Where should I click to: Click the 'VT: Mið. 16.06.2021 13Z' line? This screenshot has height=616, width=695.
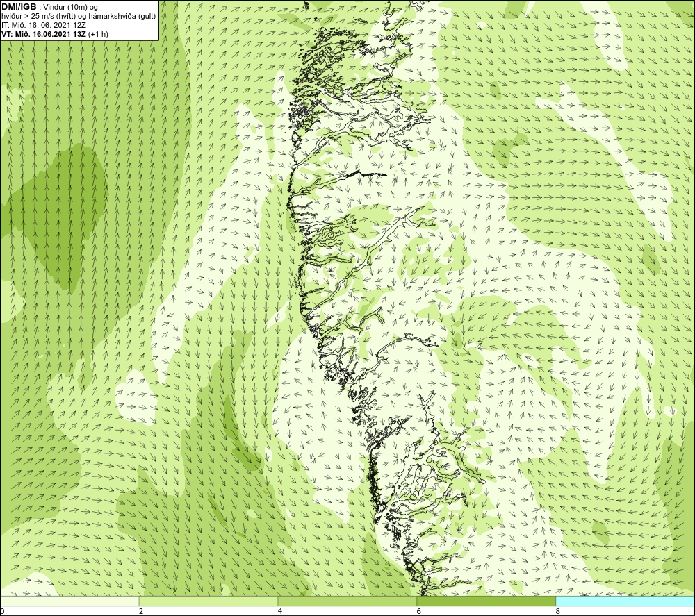(44, 34)
